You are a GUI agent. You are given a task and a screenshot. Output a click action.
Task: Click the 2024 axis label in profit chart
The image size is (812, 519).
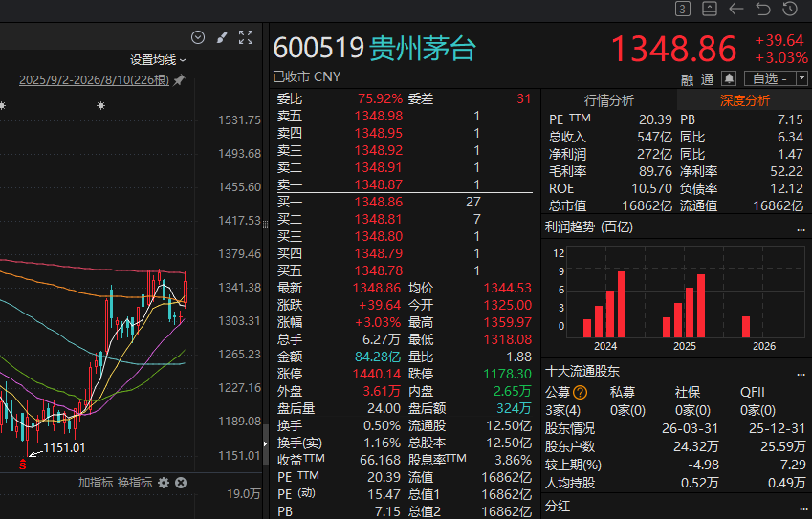click(604, 346)
